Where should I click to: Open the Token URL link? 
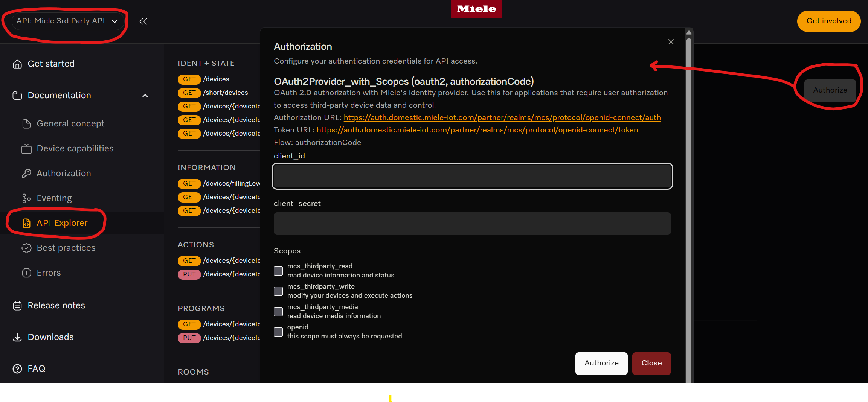(477, 130)
